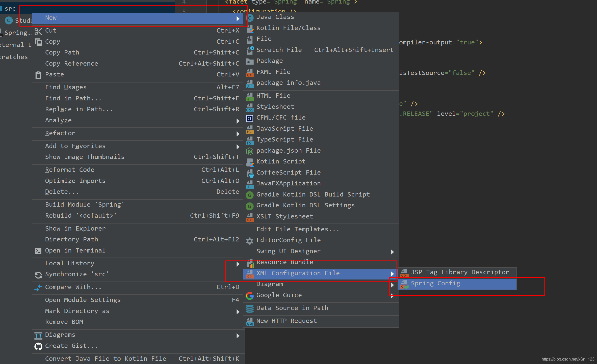The width and height of the screenshot is (597, 364).
Task: Click the New HTTP Request API icon
Action: coord(250,321)
